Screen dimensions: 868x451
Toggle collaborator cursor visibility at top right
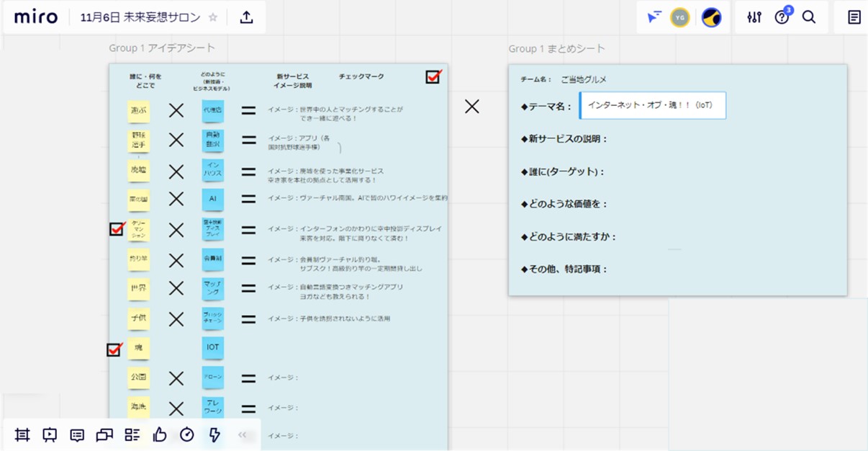pos(654,17)
